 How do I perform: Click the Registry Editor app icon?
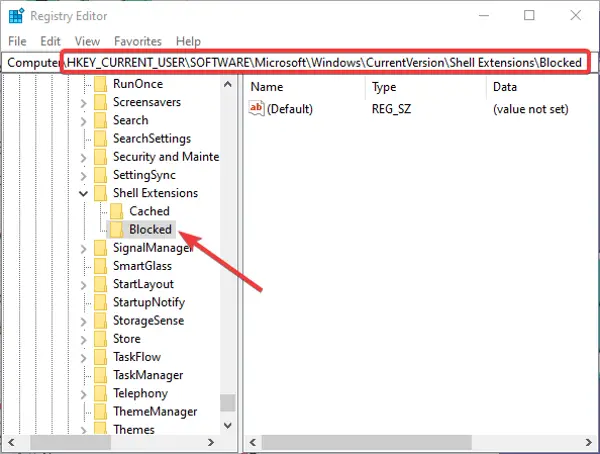pos(16,16)
